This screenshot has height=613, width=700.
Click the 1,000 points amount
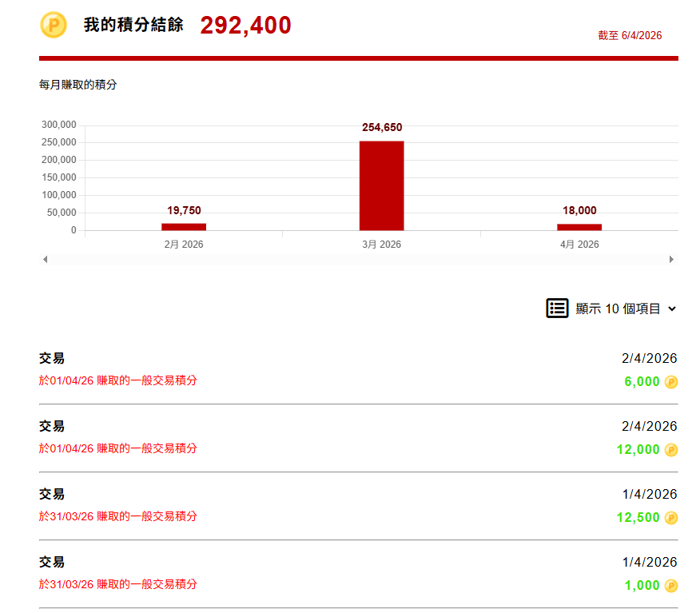pos(642,585)
